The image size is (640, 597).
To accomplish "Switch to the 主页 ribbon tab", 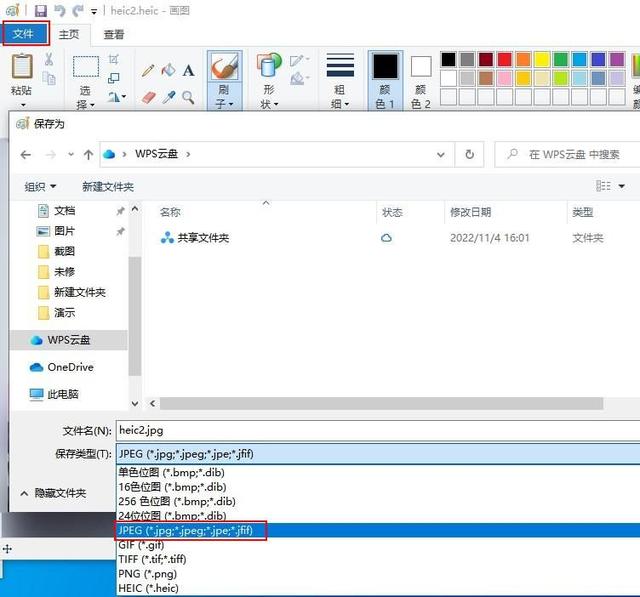I will (x=69, y=35).
